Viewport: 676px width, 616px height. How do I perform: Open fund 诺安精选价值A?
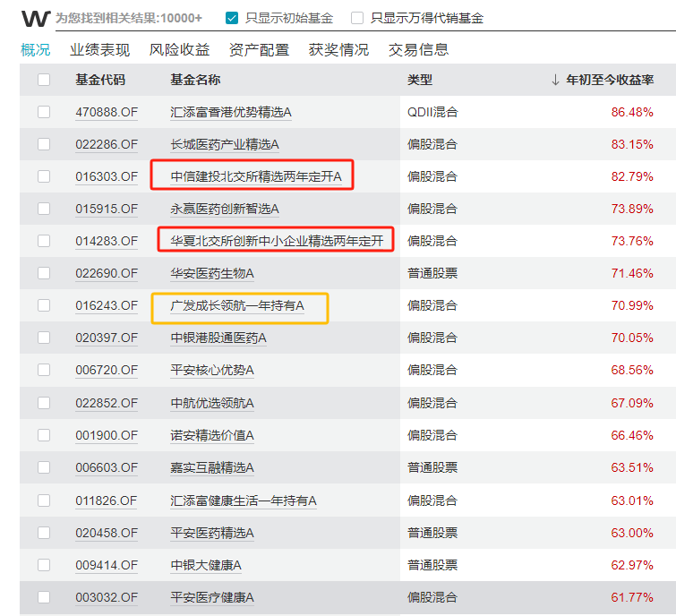click(212, 435)
